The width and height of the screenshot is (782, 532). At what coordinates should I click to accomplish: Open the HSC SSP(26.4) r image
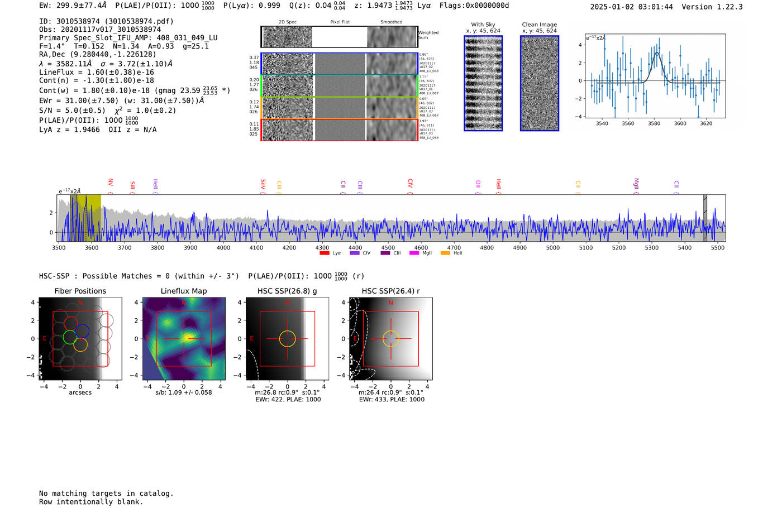[x=391, y=339]
